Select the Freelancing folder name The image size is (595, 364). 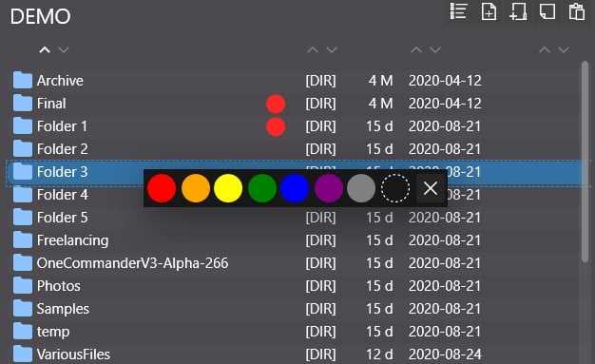coord(72,240)
